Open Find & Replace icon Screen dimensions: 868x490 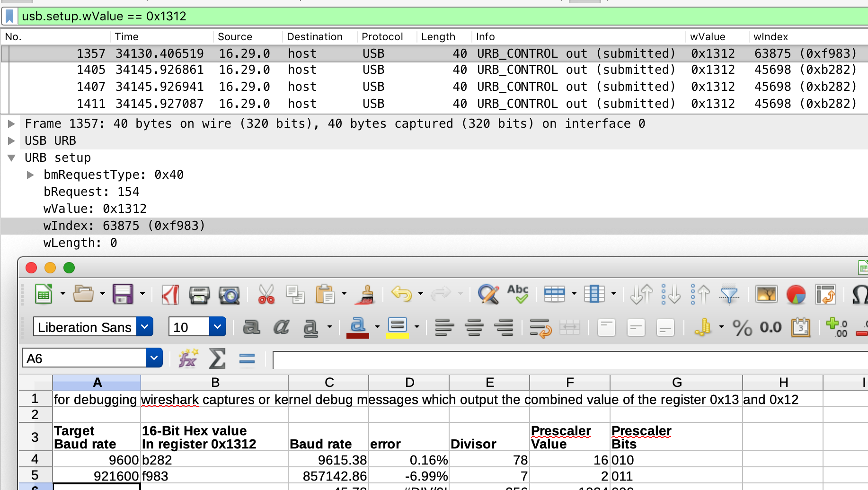click(x=488, y=294)
